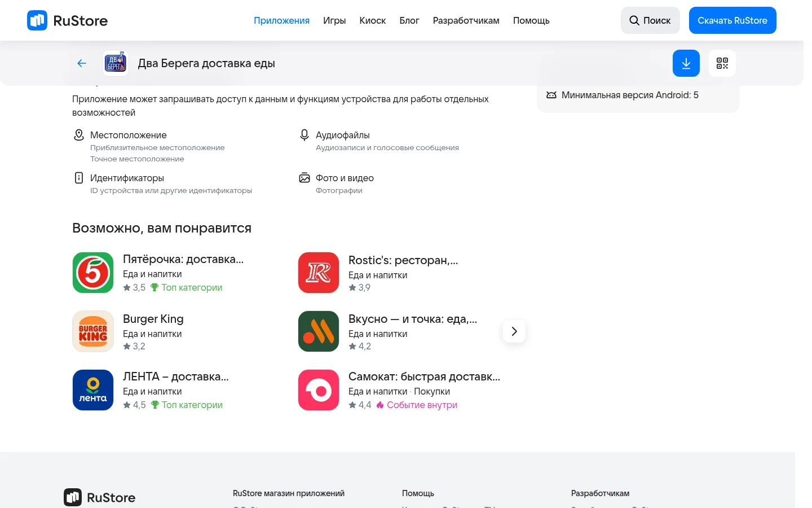
Task: Click Топ категории badge under ЛЕНТА
Action: click(x=187, y=405)
